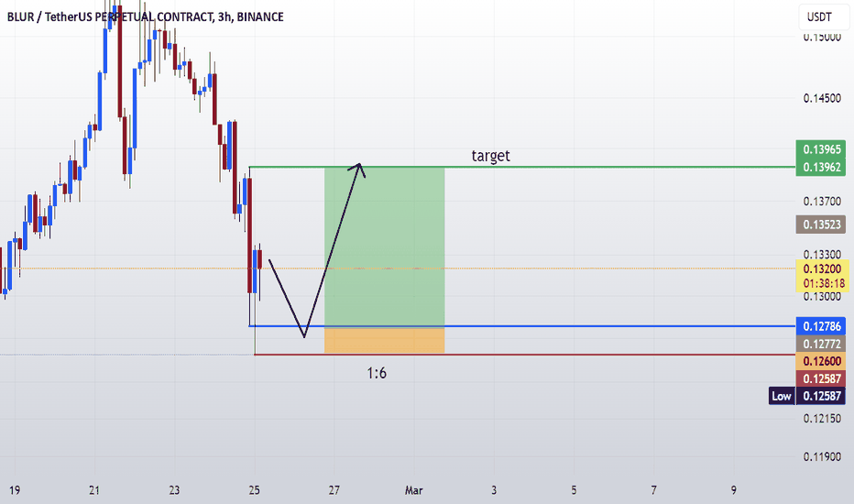Select the blue 0.12786 price label

821,326
